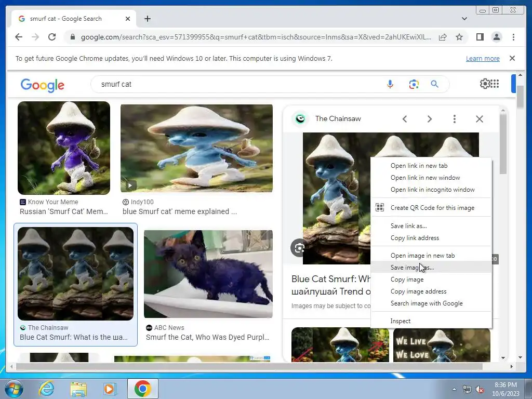Open the Windows Start menu

(13, 389)
